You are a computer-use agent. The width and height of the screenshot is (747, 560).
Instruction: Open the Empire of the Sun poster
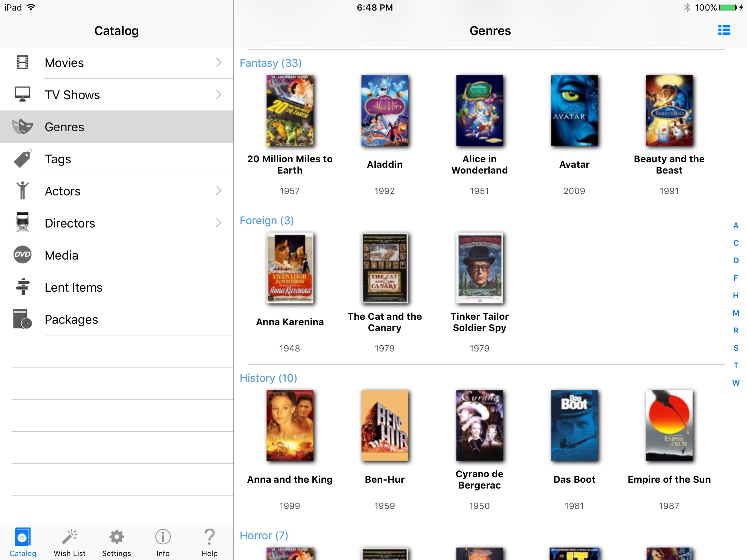(669, 425)
